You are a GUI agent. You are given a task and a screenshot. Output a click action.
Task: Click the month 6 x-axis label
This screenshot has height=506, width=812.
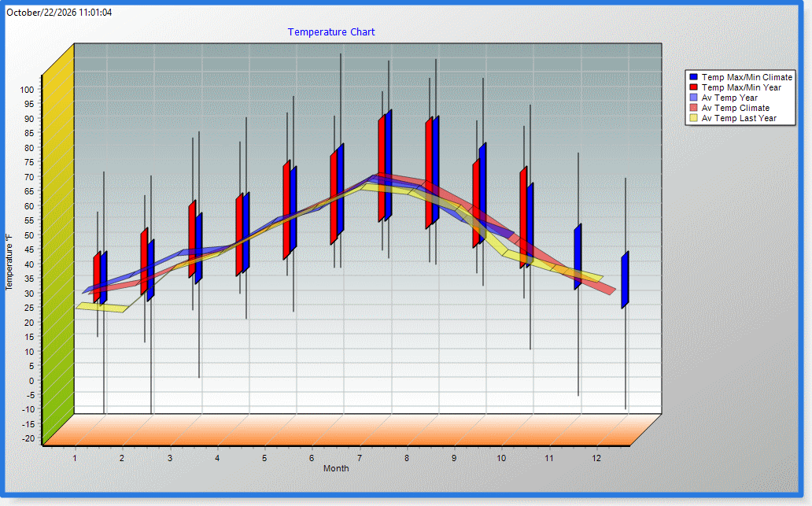pos(312,458)
